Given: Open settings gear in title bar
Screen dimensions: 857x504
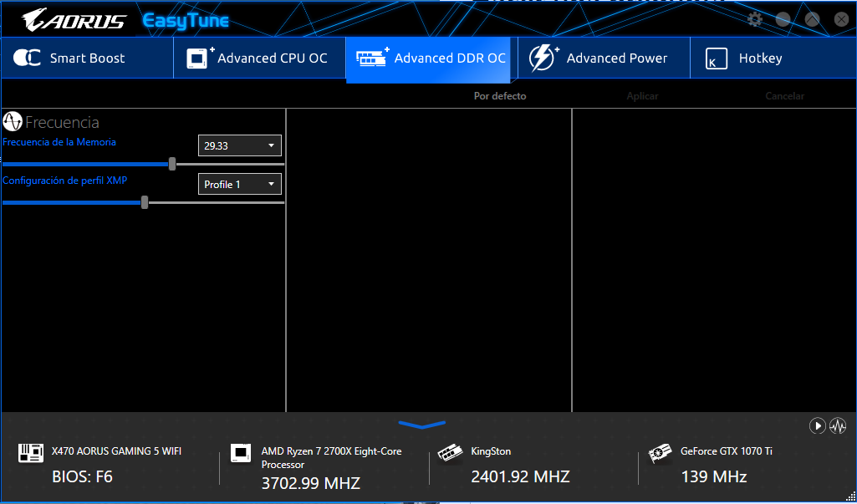Looking at the screenshot, I should pos(755,20).
